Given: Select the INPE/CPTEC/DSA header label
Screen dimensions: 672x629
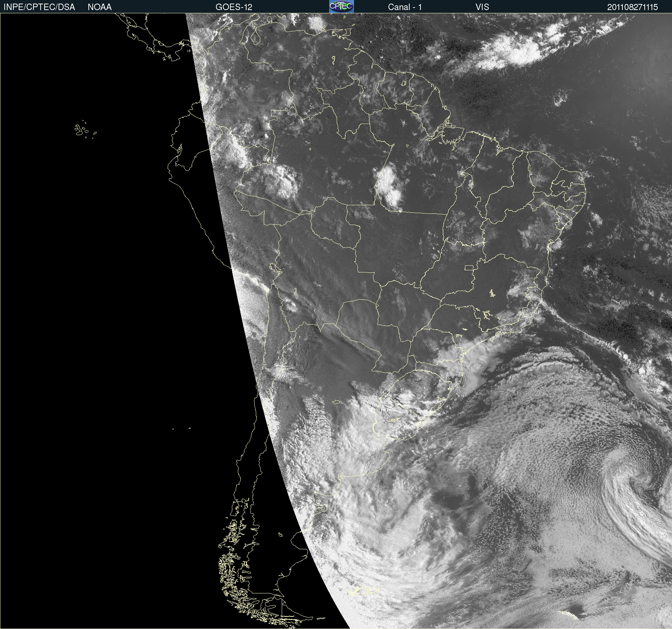Looking at the screenshot, I should (39, 7).
